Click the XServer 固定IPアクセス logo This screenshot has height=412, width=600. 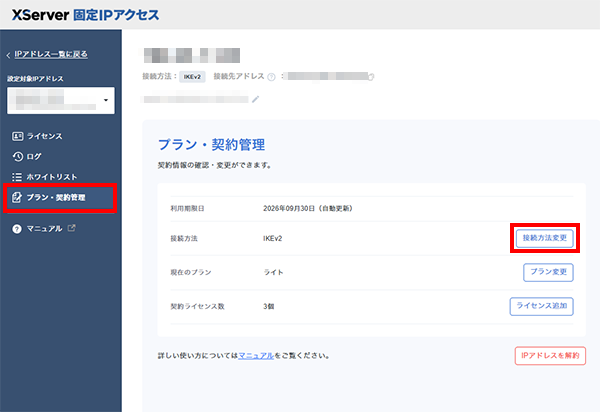85,15
